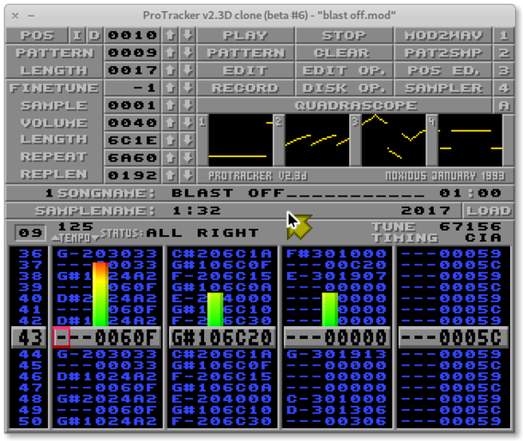
Task: Minimize the ProTracker window
Action: pos(31,15)
